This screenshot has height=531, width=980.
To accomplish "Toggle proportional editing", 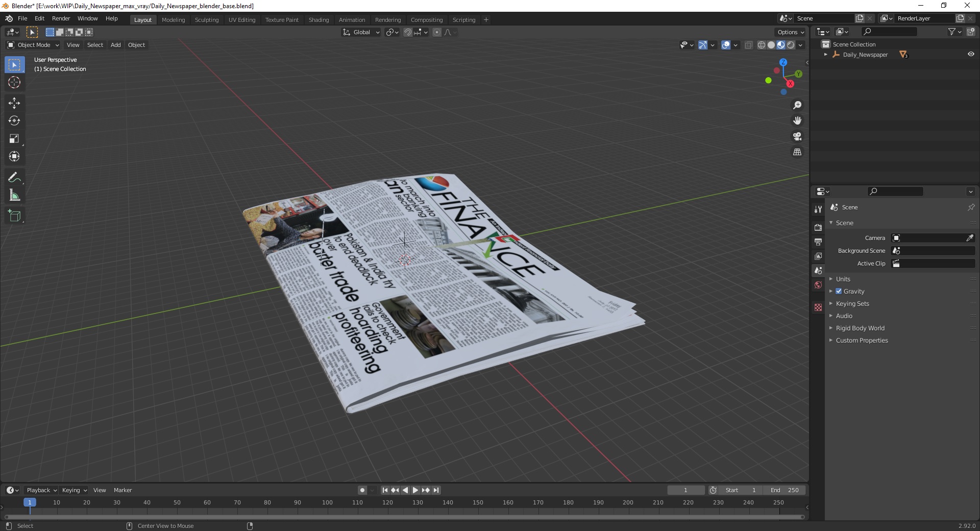I will pyautogui.click(x=437, y=32).
